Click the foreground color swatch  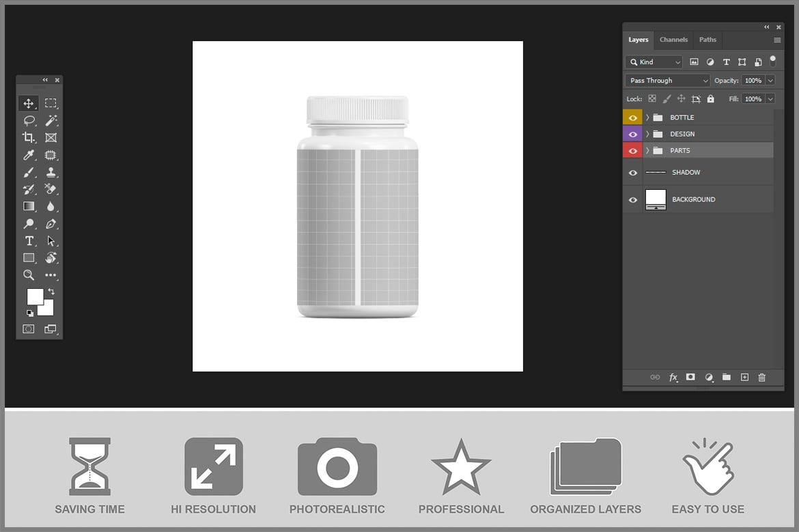(35, 296)
